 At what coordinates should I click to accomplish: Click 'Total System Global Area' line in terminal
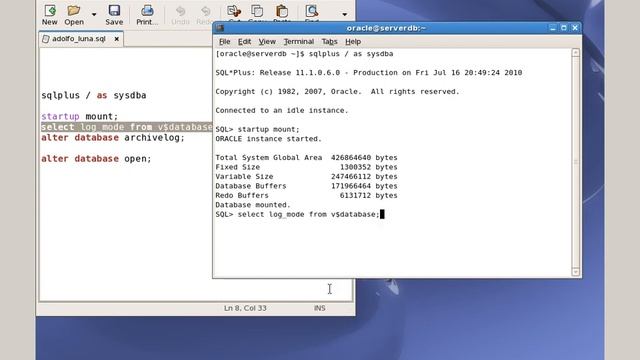coord(306,158)
